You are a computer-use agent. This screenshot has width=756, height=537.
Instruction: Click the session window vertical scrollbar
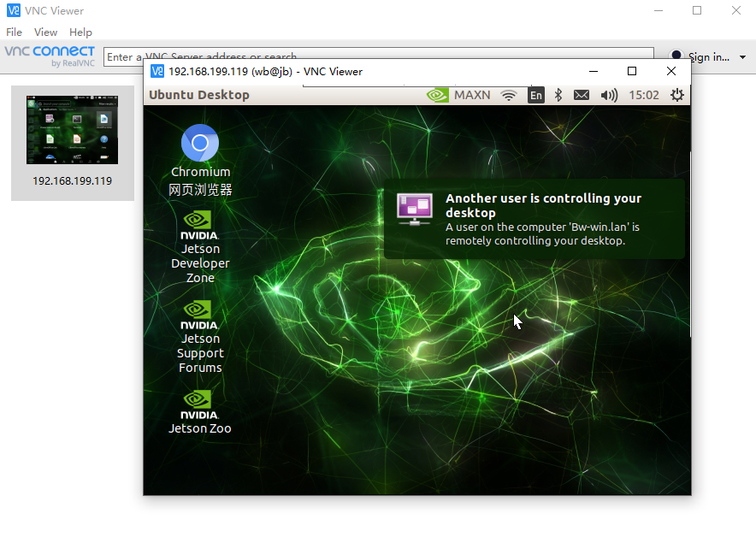point(690,244)
